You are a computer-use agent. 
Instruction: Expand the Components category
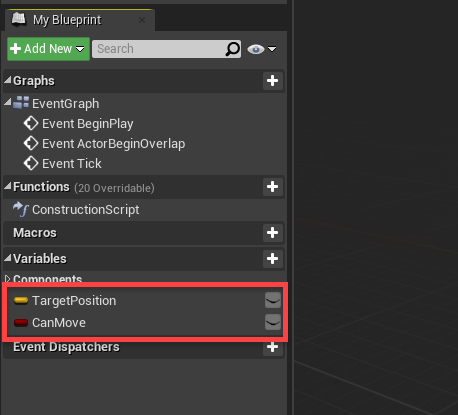(7, 279)
